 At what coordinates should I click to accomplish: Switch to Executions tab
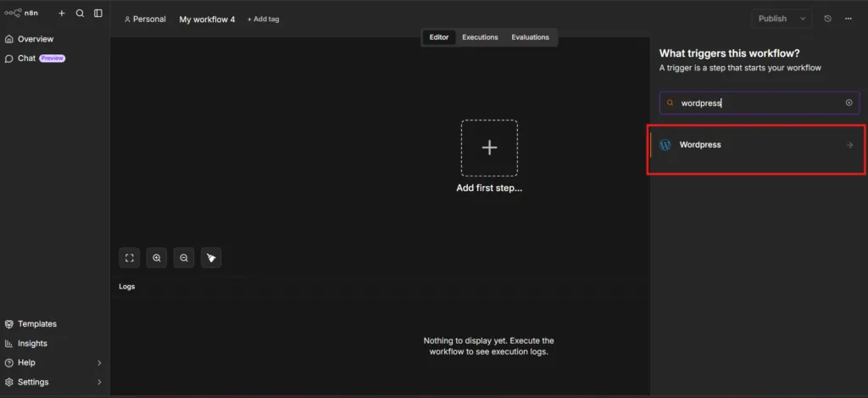(480, 37)
